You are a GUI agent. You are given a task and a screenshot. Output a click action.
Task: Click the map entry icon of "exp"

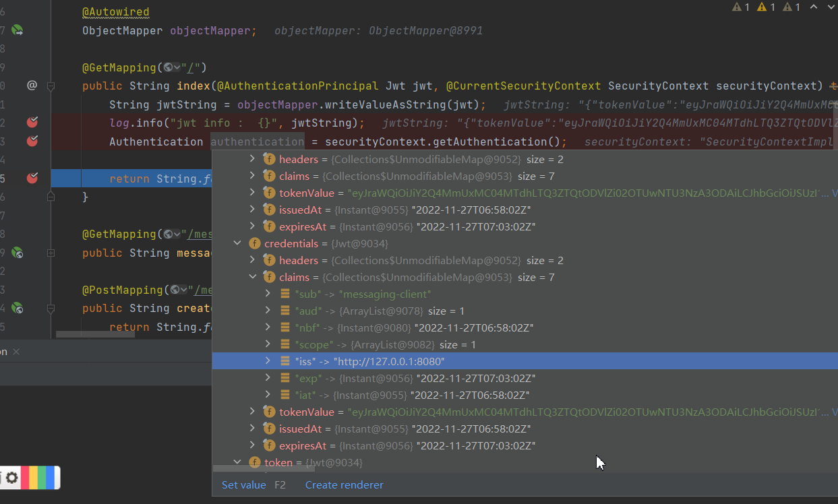click(286, 378)
